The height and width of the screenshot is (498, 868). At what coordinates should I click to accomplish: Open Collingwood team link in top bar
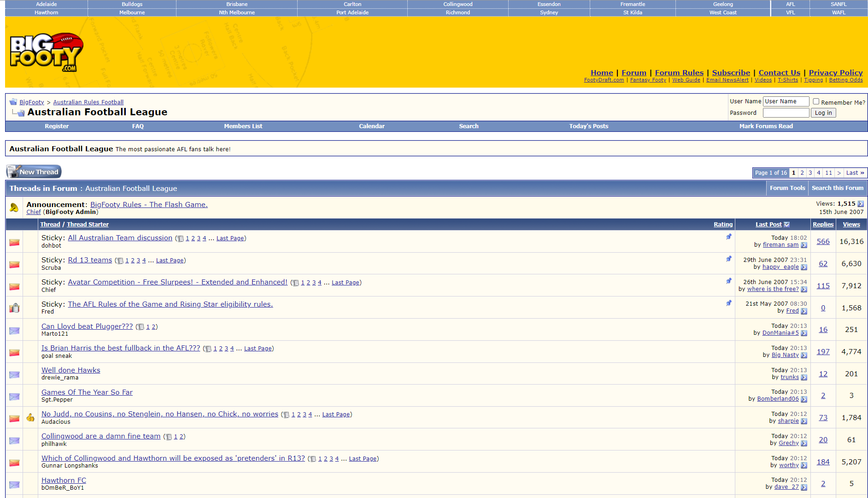pyautogui.click(x=457, y=4)
